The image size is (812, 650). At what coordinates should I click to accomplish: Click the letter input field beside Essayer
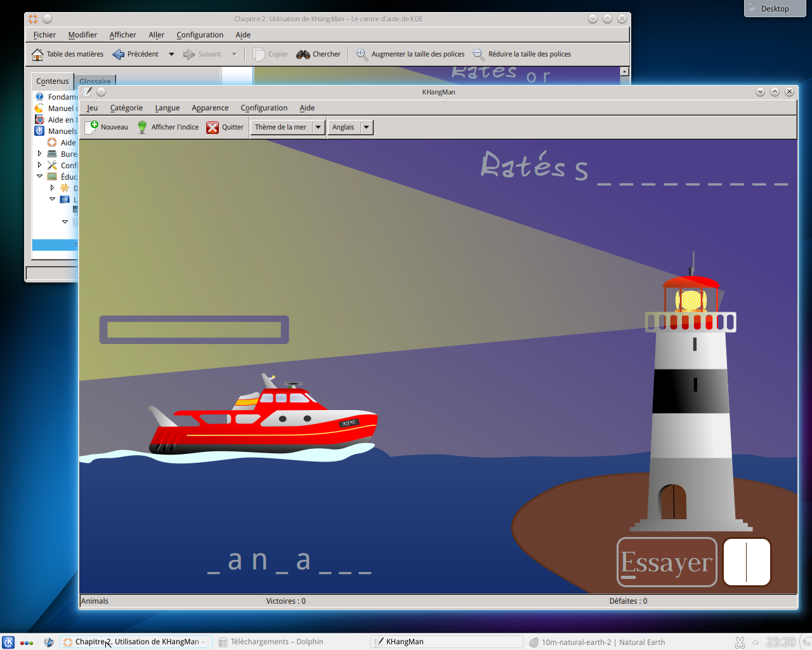(x=747, y=562)
